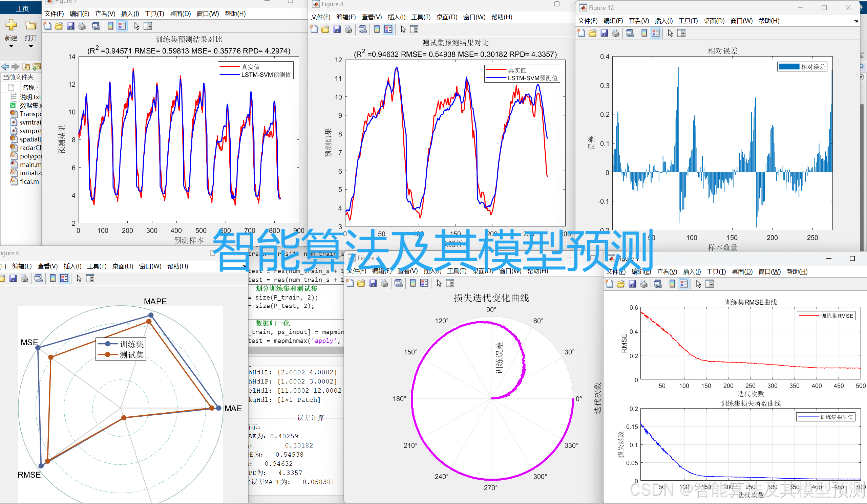Toggle the insert legend button in Figure 12
The image size is (867, 504).
(656, 33)
